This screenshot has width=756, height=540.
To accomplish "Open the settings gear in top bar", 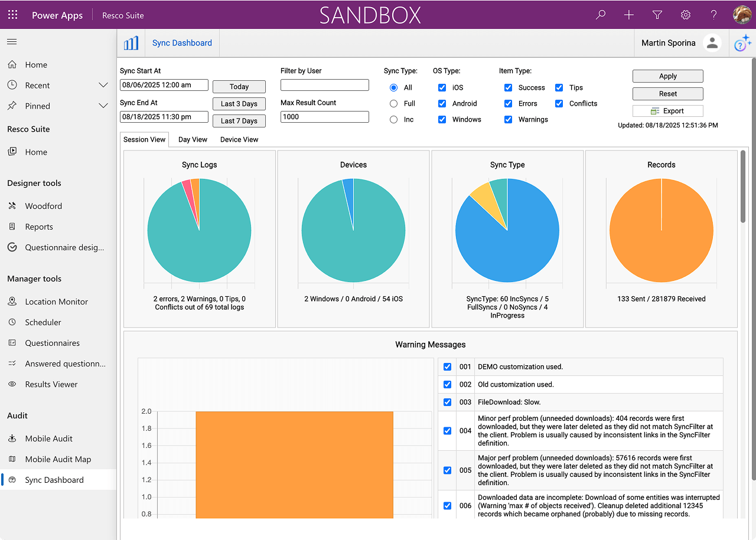I will (x=686, y=15).
